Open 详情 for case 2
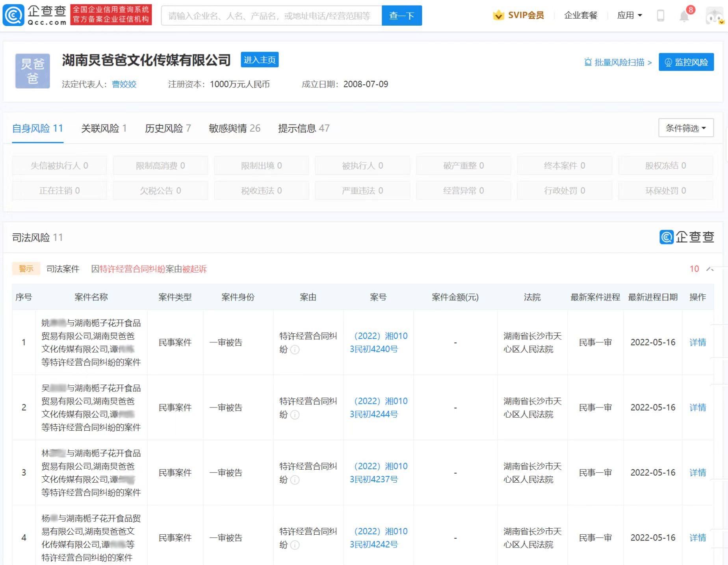 click(697, 407)
